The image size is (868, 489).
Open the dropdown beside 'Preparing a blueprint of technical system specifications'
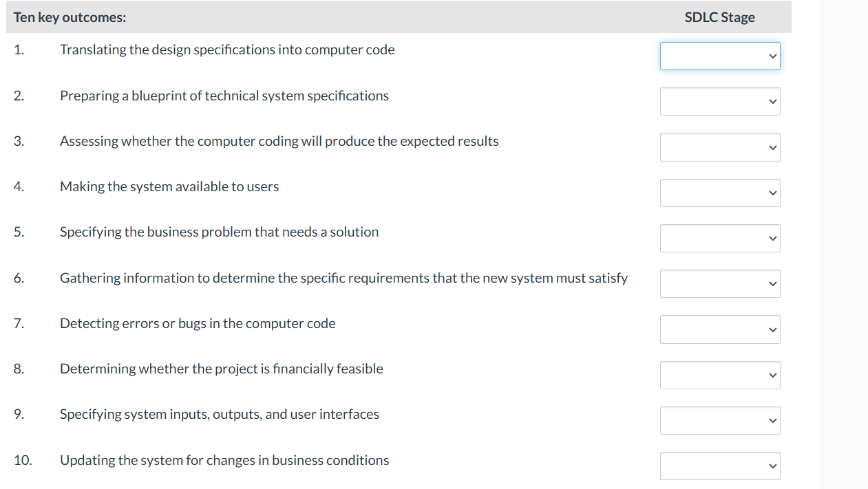[719, 101]
